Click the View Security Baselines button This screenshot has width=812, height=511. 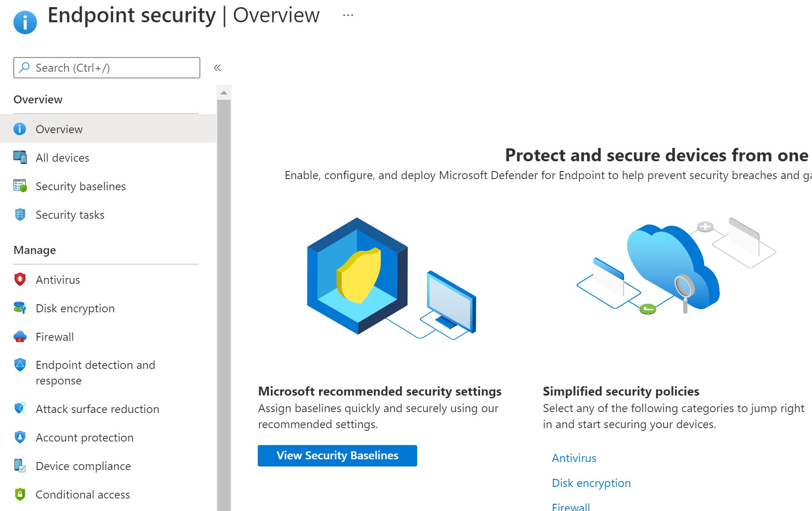pyautogui.click(x=337, y=455)
